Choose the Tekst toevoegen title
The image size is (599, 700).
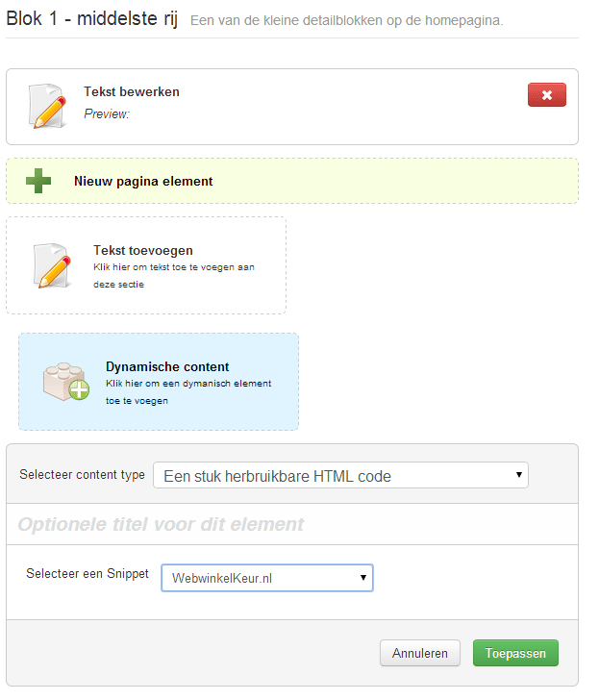click(143, 250)
